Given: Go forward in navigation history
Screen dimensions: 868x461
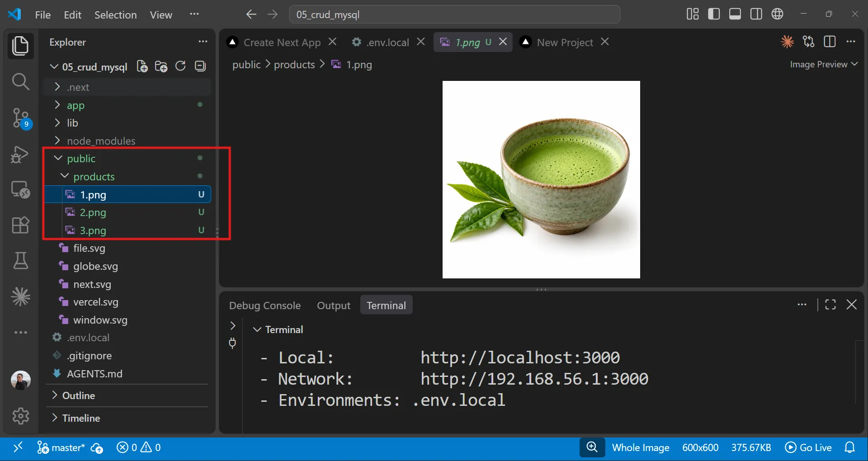Looking at the screenshot, I should (272, 14).
